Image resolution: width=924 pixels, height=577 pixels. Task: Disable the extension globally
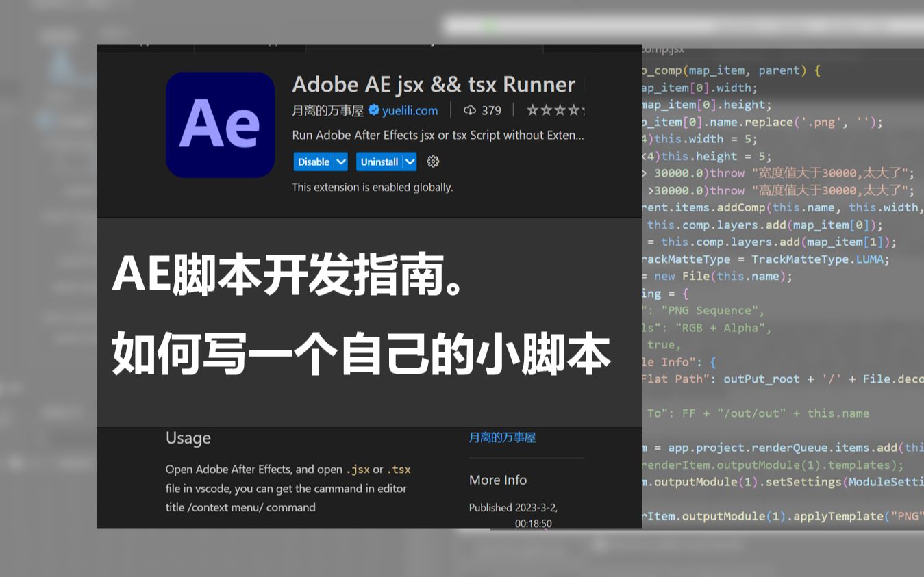click(x=313, y=162)
